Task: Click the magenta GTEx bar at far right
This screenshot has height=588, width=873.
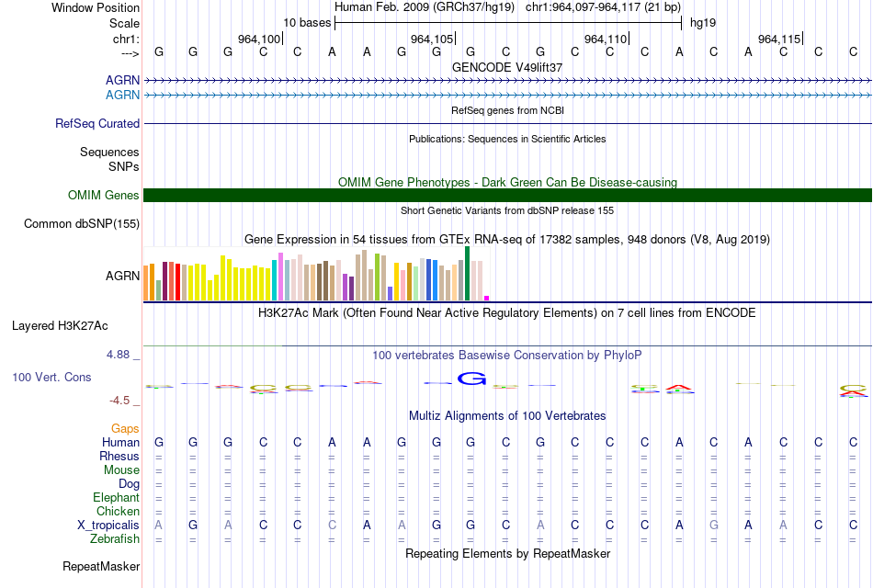Action: 487,298
